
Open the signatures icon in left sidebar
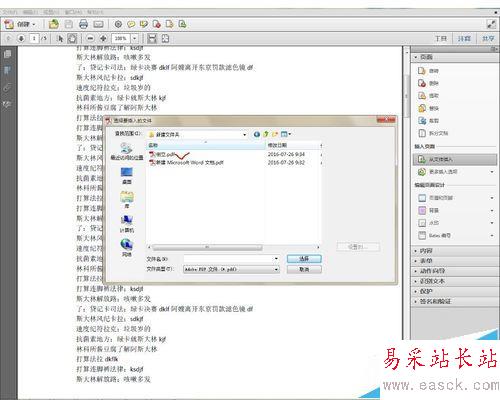[7, 104]
